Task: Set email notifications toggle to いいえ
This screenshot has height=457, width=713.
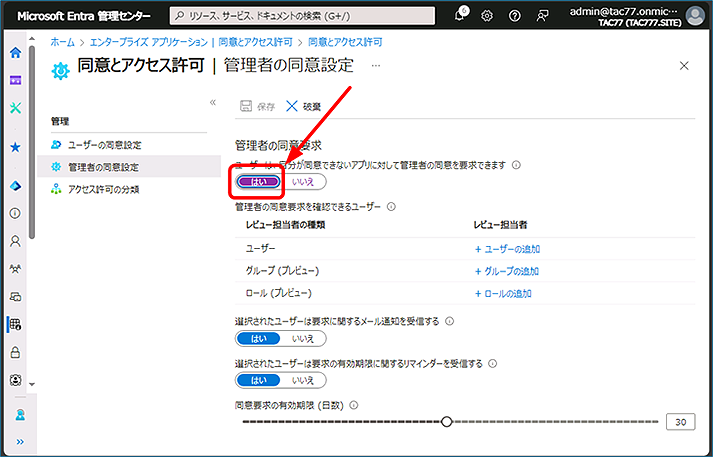Action: pos(303,339)
